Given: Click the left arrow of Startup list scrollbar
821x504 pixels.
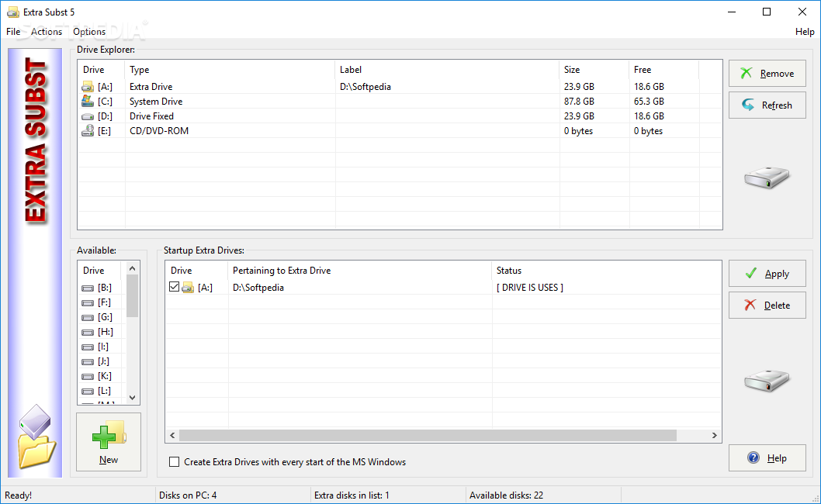Looking at the screenshot, I should click(172, 436).
